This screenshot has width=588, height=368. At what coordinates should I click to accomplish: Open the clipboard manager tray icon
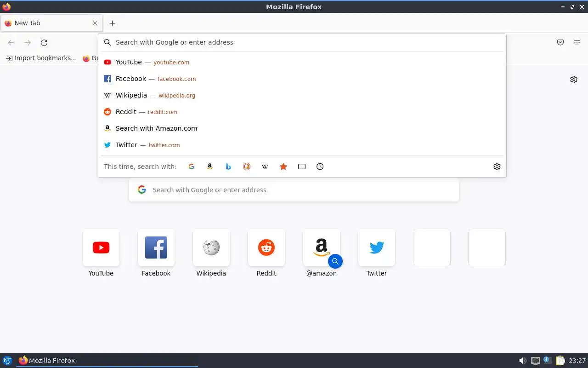(560, 361)
